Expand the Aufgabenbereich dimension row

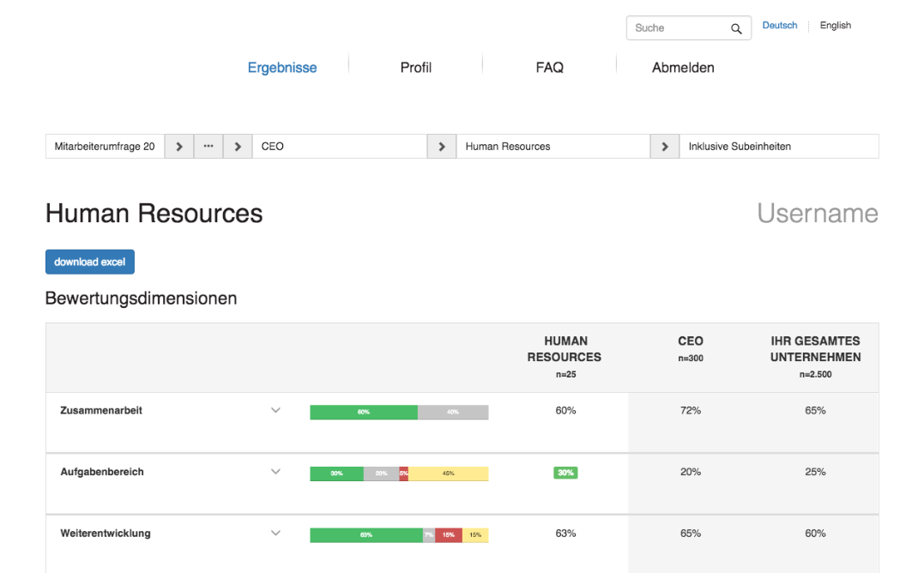tap(275, 472)
